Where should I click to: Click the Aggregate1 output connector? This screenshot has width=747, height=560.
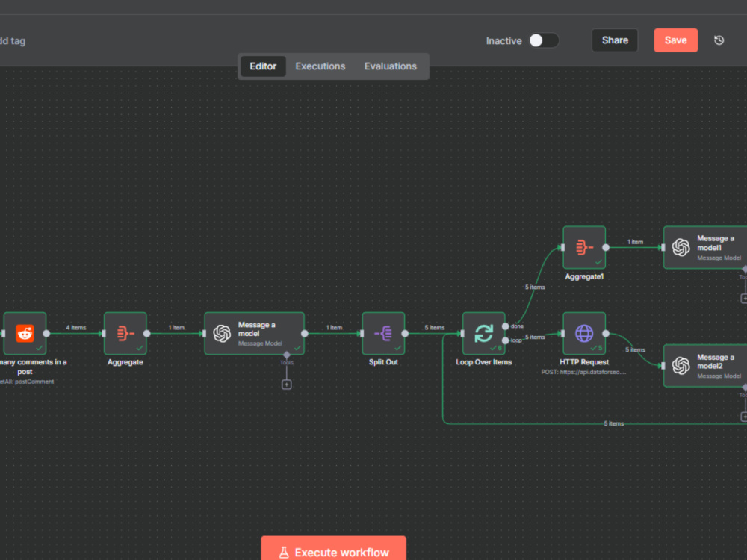(x=606, y=248)
